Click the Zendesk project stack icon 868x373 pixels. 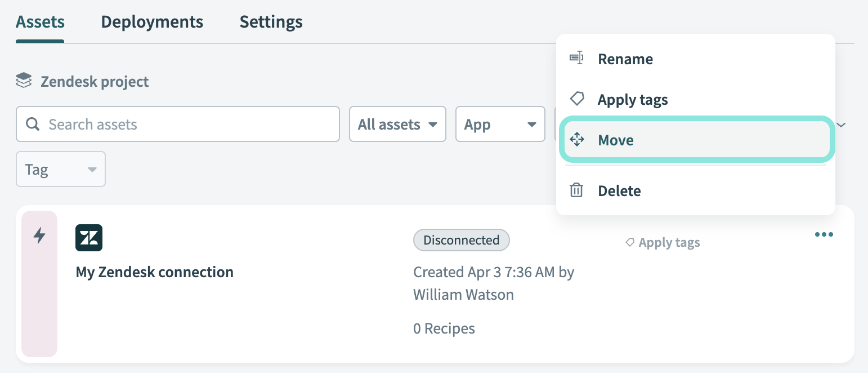point(24,81)
